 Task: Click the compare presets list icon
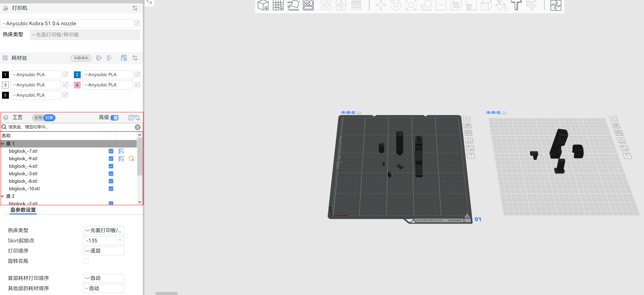131,117
